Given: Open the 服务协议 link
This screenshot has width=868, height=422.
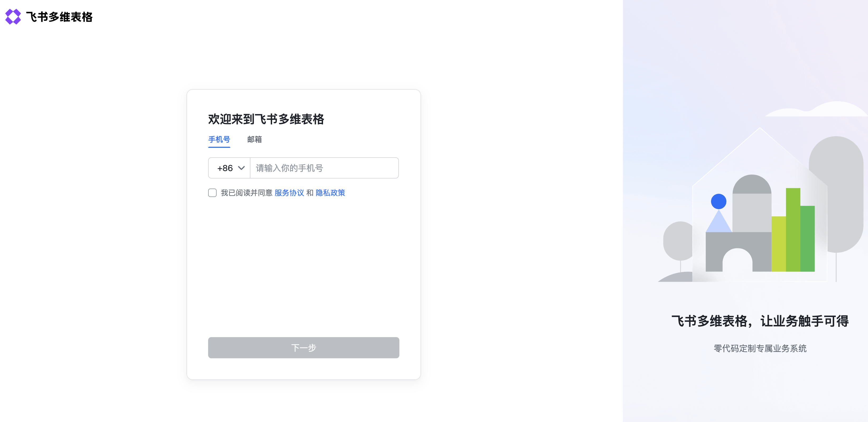Looking at the screenshot, I should [x=289, y=192].
